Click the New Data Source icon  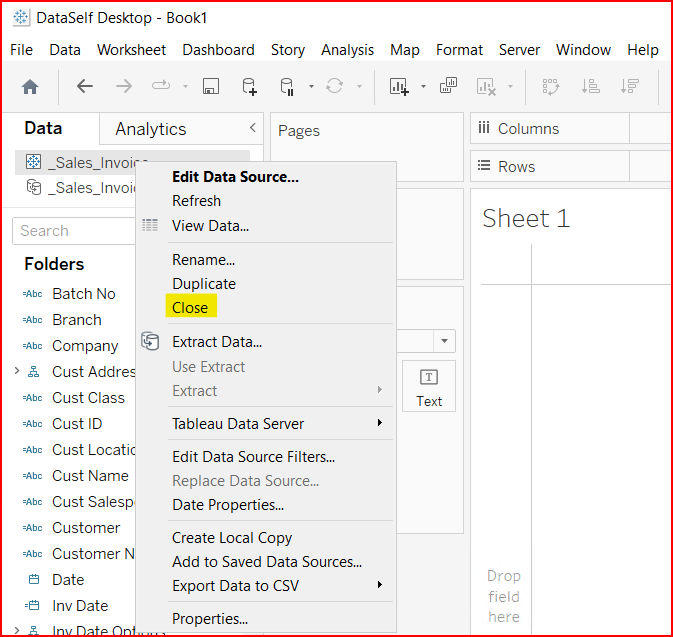pos(249,87)
